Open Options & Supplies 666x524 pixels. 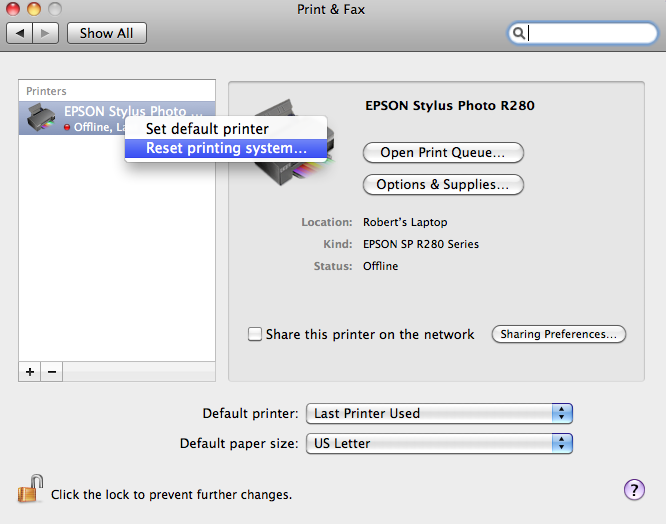pyautogui.click(x=443, y=185)
